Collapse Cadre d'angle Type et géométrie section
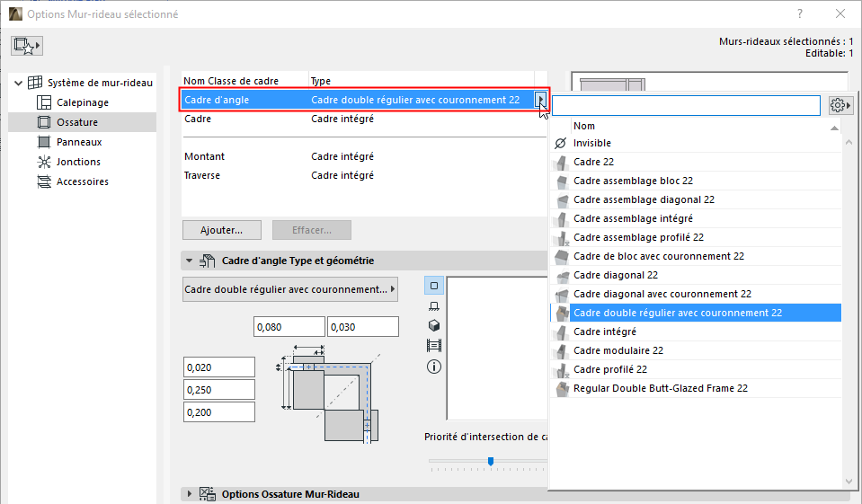This screenshot has width=862, height=504. 189,261
